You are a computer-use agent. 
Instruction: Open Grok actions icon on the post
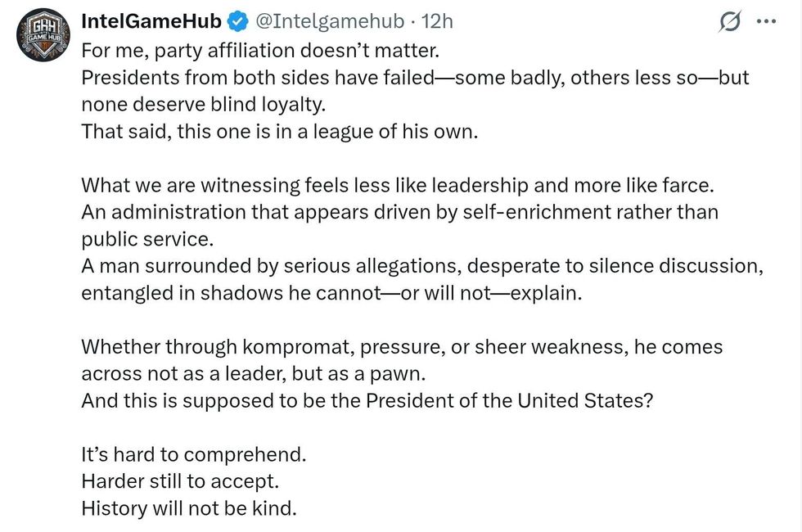[730, 23]
